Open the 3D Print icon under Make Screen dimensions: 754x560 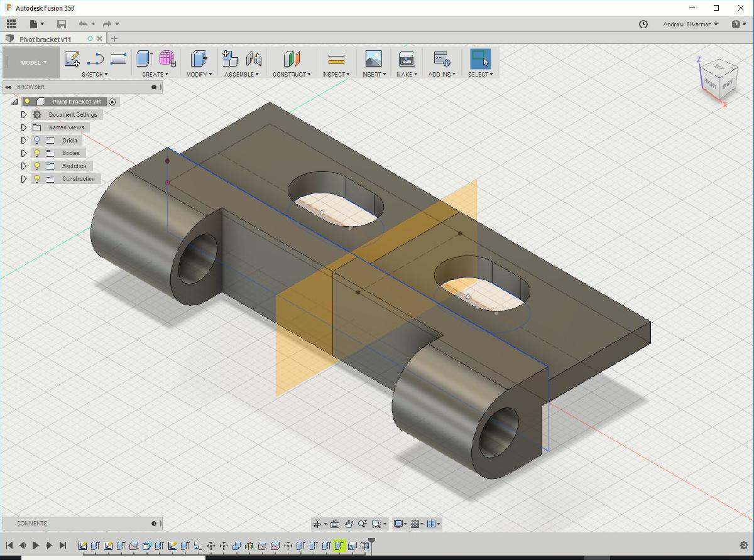pyautogui.click(x=407, y=59)
